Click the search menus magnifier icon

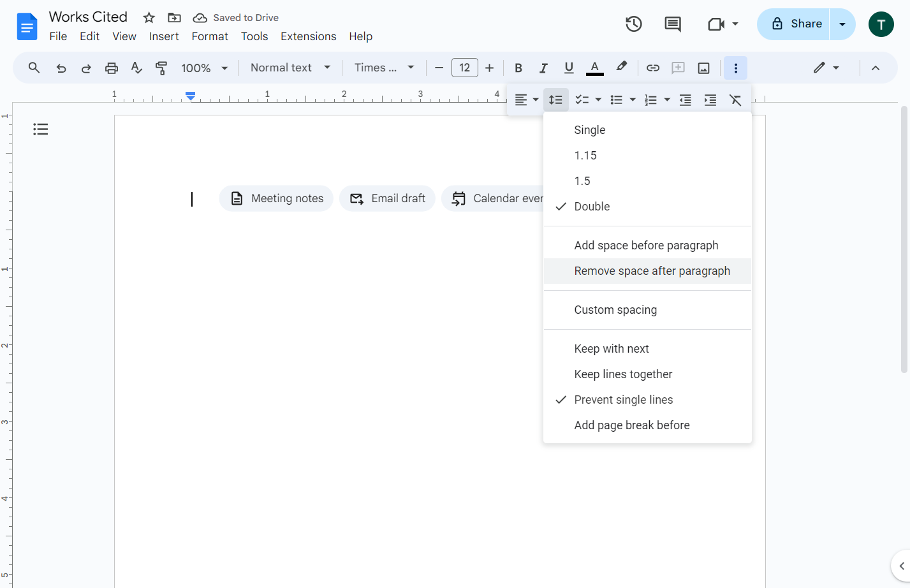[x=34, y=68]
